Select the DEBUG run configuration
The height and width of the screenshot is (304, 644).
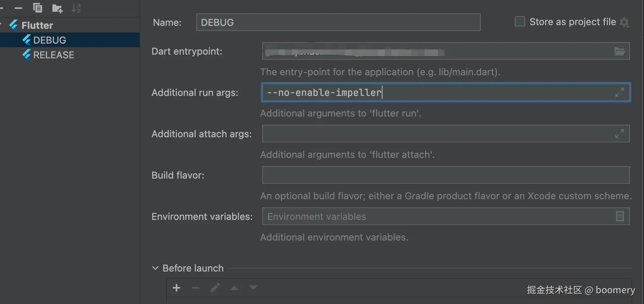coord(49,40)
